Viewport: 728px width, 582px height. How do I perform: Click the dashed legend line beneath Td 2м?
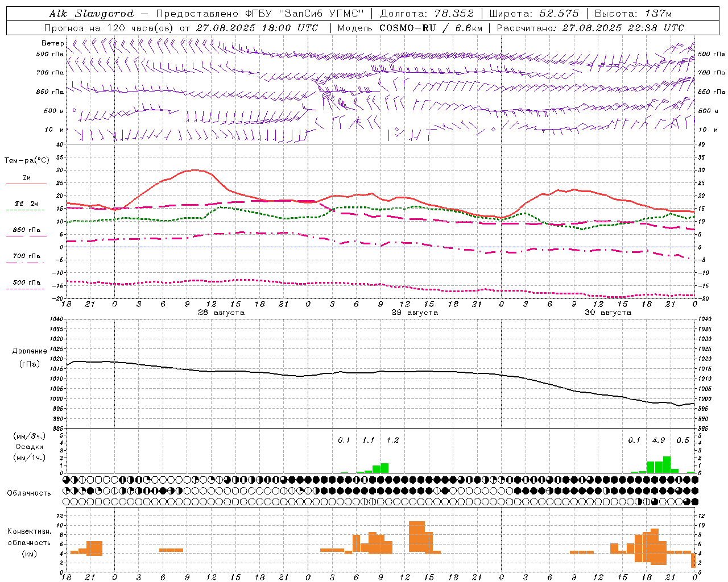(26, 210)
